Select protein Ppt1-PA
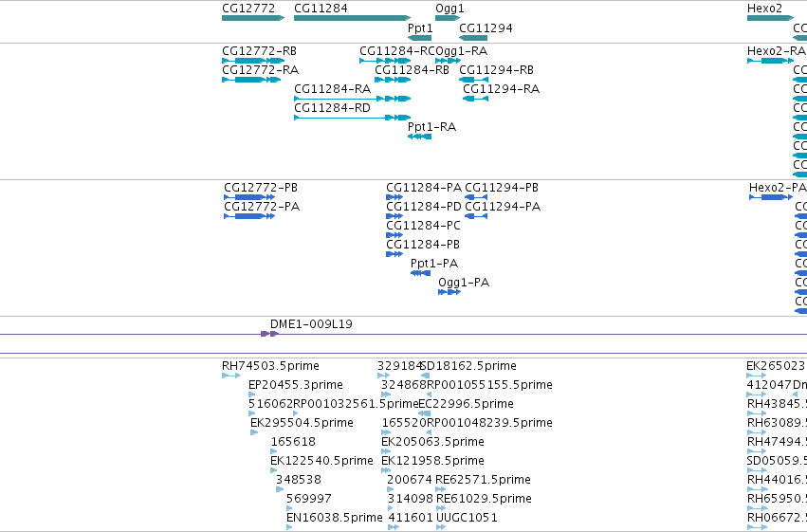The width and height of the screenshot is (807, 532). click(420, 273)
